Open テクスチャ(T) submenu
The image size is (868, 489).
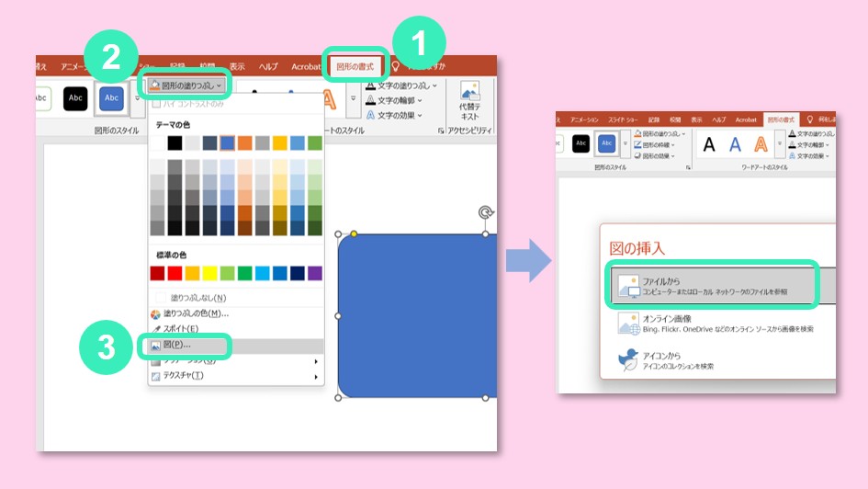click(236, 375)
